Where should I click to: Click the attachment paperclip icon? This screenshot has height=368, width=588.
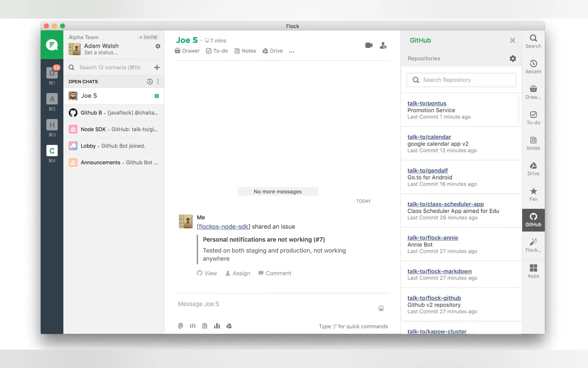(x=180, y=326)
